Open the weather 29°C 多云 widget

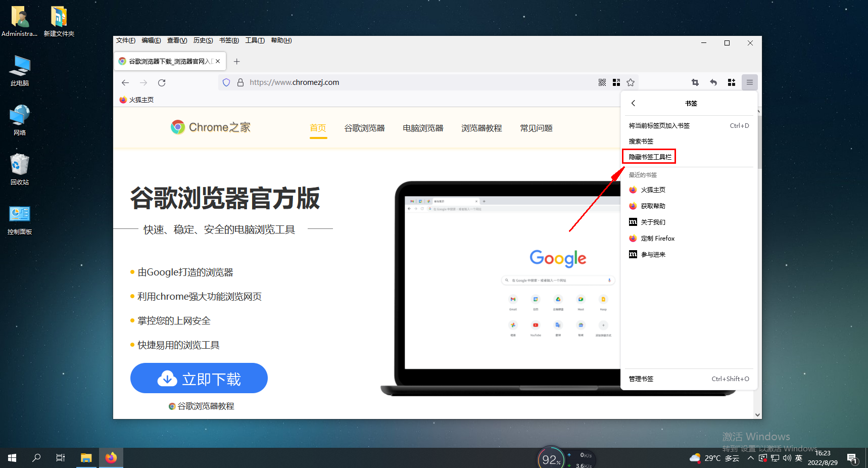[x=714, y=458]
